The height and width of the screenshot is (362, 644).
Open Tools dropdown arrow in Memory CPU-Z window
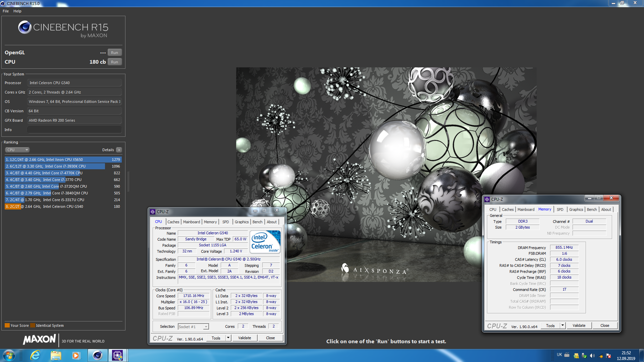[x=562, y=325]
